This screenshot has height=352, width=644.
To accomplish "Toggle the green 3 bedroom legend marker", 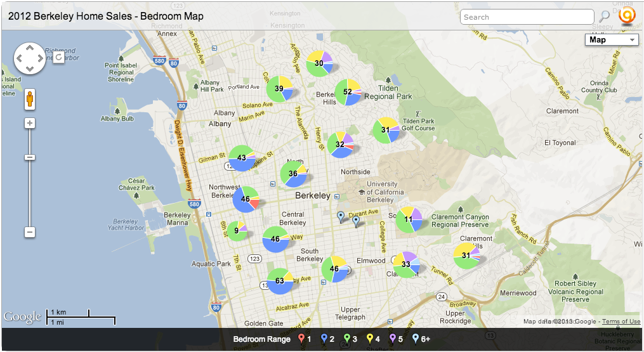I will [347, 339].
